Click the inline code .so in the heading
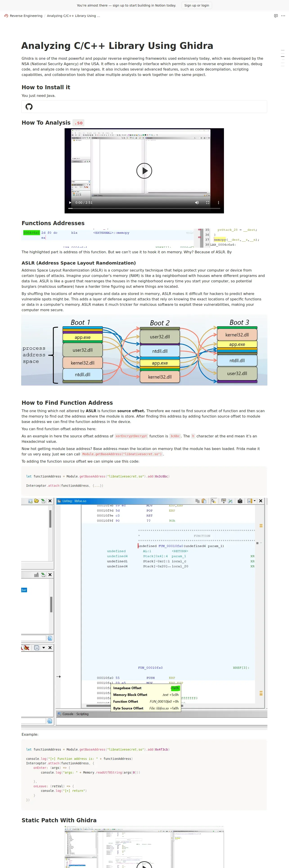Image resolution: width=289 pixels, height=868 pixels. pyautogui.click(x=78, y=123)
